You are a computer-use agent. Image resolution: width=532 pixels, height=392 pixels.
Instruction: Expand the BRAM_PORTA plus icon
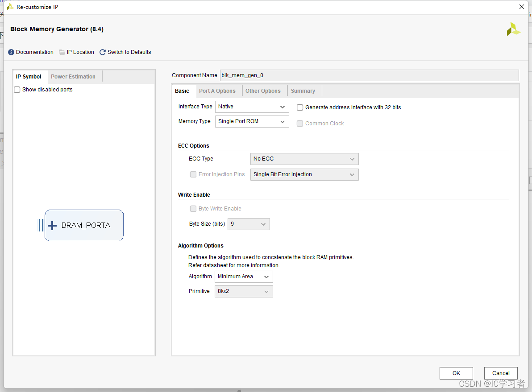(x=52, y=226)
